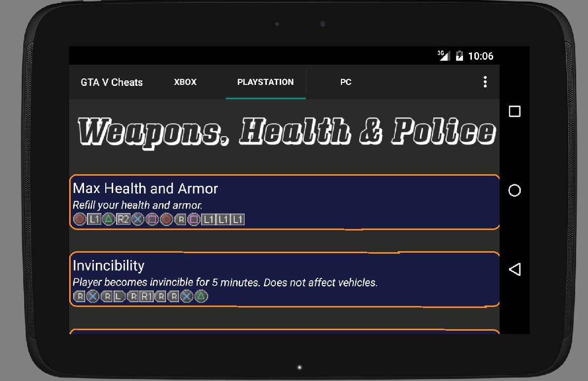Switch to the PC tab
Viewport: 588px width, 381px height.
pos(346,82)
